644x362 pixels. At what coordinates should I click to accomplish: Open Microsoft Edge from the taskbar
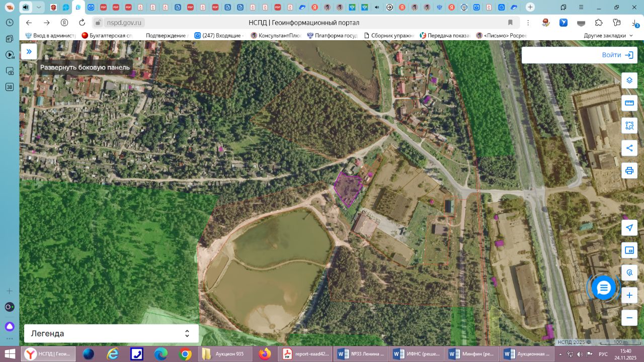tap(161, 354)
